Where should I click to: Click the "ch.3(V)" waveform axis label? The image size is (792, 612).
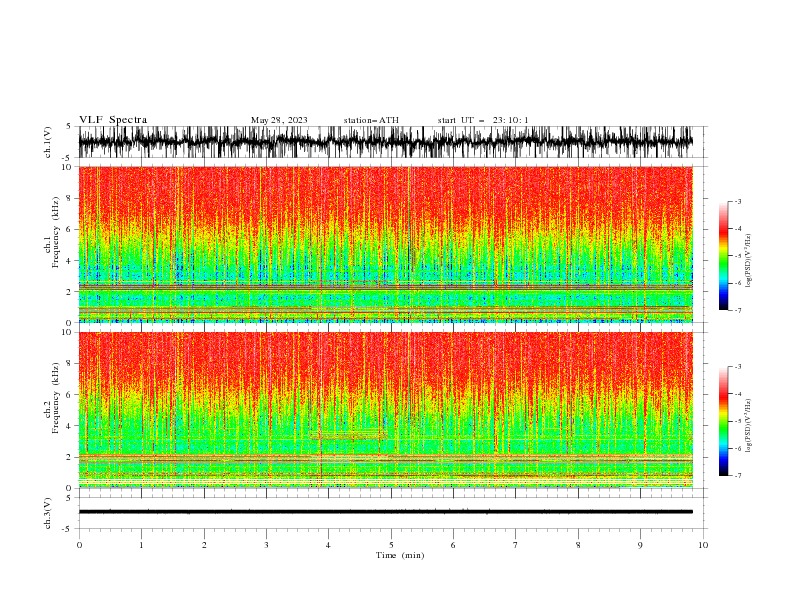click(x=48, y=513)
